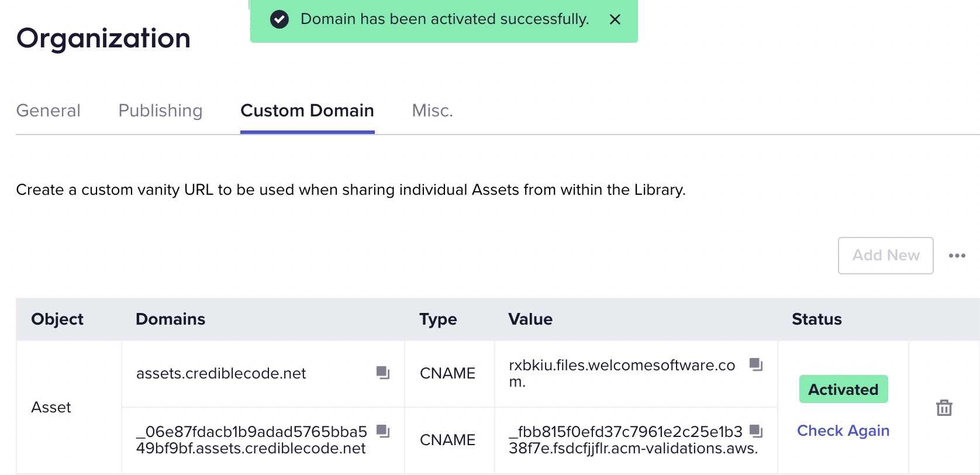Screen dimensions: 980x475
Task: Copy the _06e87fdacb1b9adad5765bba5 domain record
Action: tap(383, 431)
